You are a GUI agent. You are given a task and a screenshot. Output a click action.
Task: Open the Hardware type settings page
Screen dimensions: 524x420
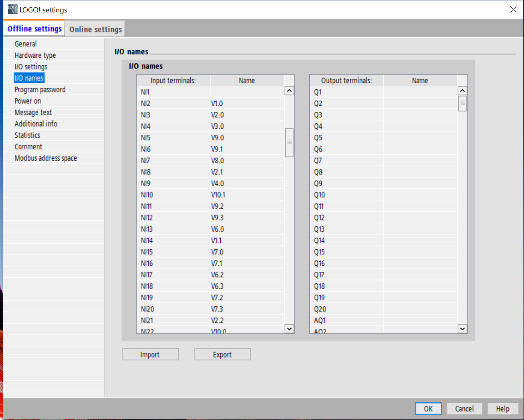pyautogui.click(x=35, y=55)
